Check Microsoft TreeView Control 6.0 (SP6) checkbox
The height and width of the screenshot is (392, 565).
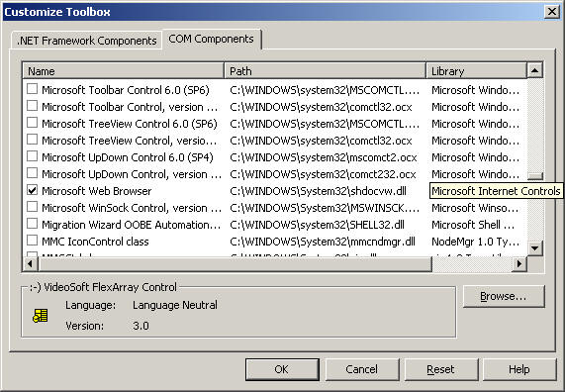coord(32,123)
